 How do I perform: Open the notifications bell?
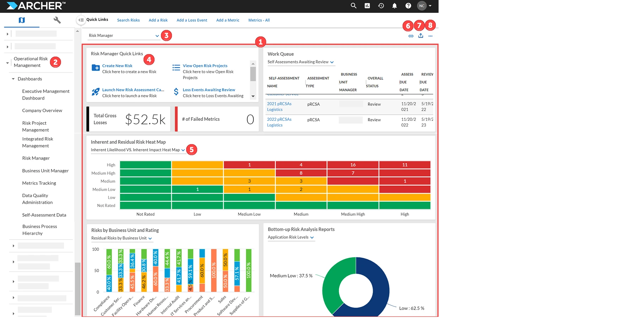pyautogui.click(x=395, y=6)
